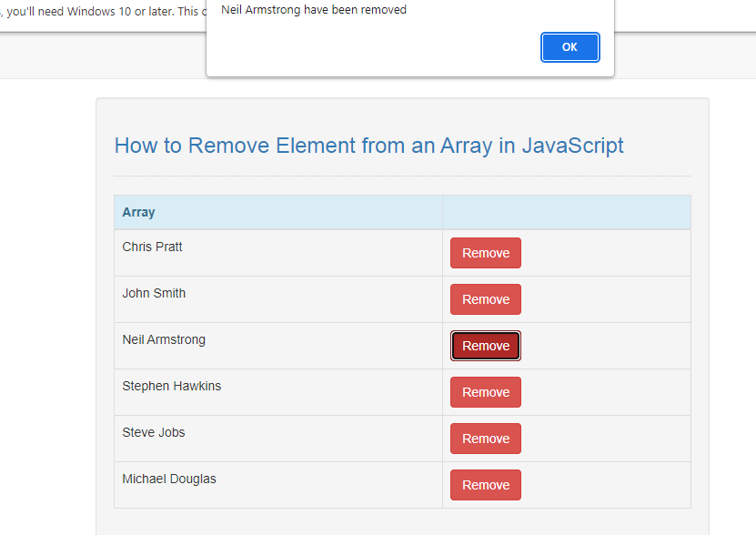The image size is (756, 535).
Task: Select the Chris Pratt name cell
Action: 278,253
